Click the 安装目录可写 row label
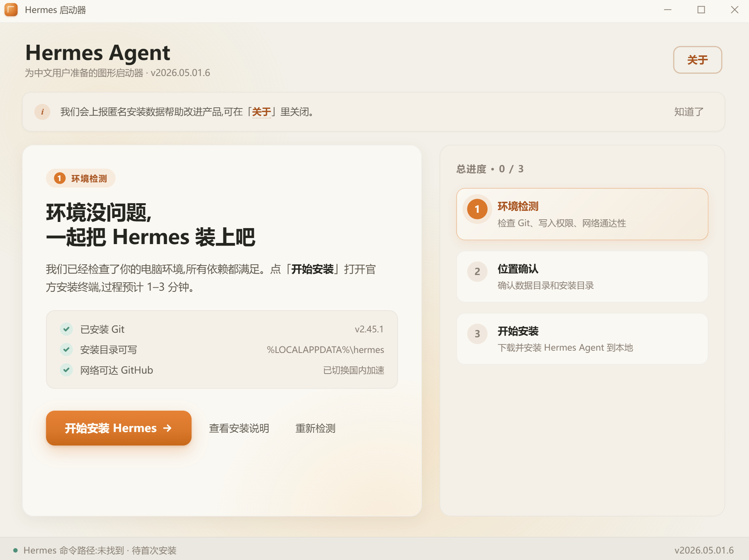Screen dimensions: 749x560 (109, 350)
